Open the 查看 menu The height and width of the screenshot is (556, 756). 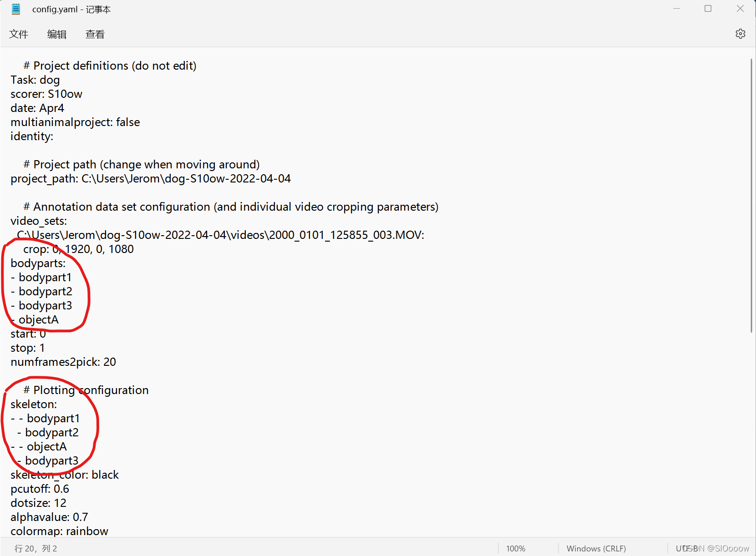[x=95, y=34]
